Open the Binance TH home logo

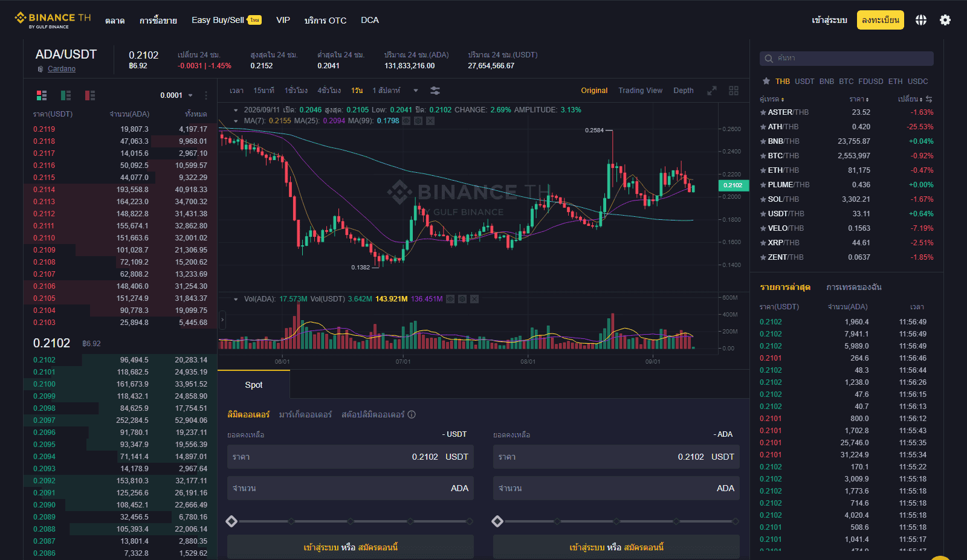53,20
